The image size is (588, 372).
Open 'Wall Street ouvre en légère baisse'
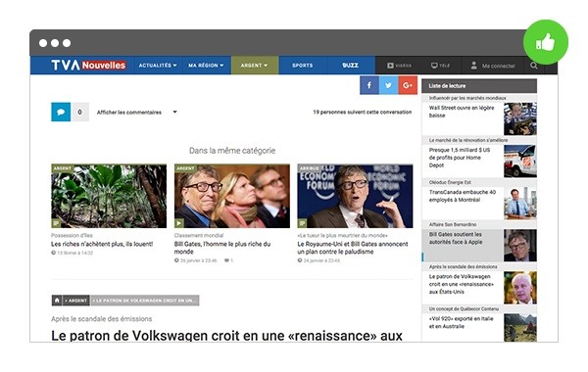click(x=462, y=112)
